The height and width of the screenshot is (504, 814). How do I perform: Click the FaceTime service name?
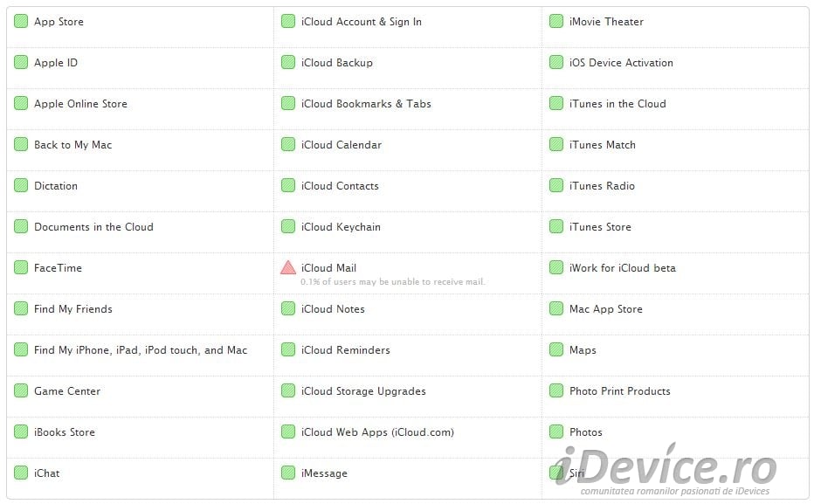tap(58, 268)
